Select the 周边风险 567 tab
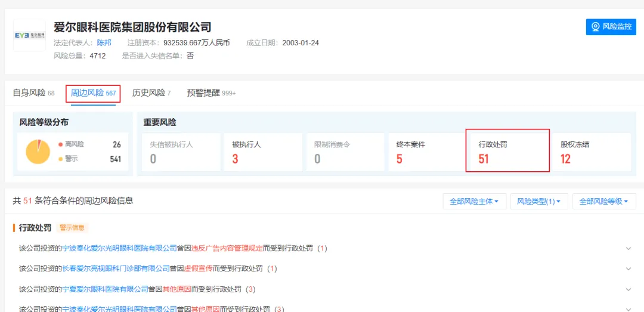 pos(93,93)
